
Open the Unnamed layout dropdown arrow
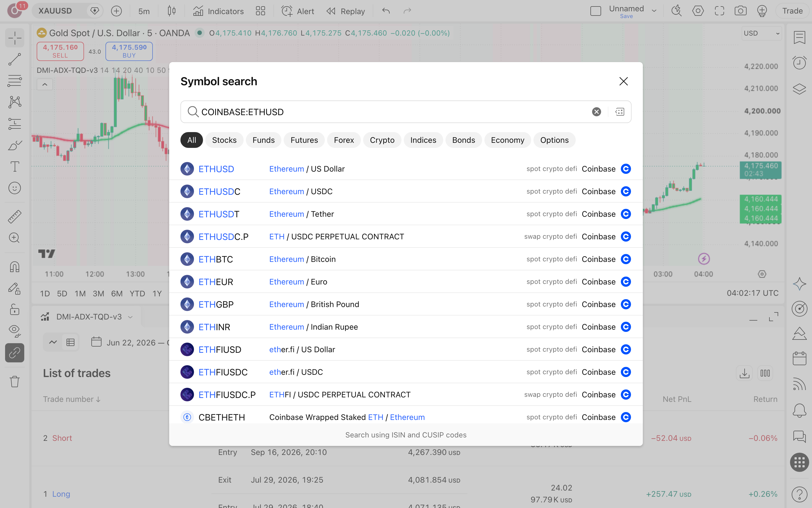pos(654,11)
